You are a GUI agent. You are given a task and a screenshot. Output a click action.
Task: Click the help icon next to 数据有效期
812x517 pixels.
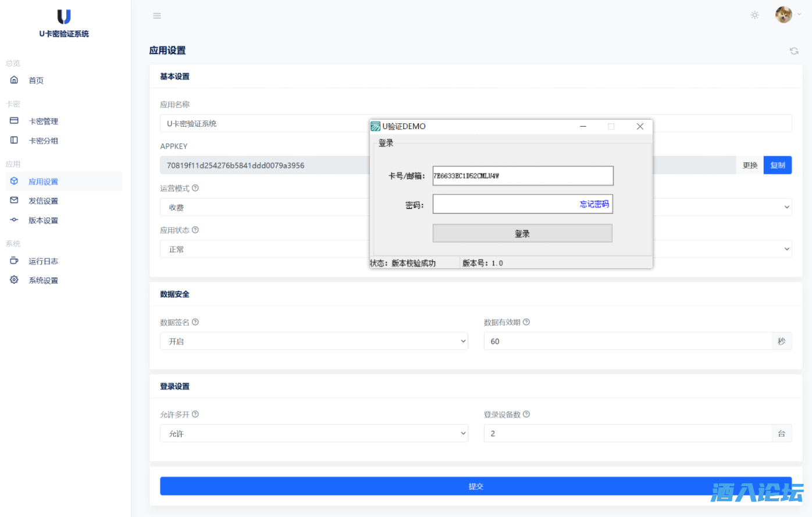tap(526, 322)
